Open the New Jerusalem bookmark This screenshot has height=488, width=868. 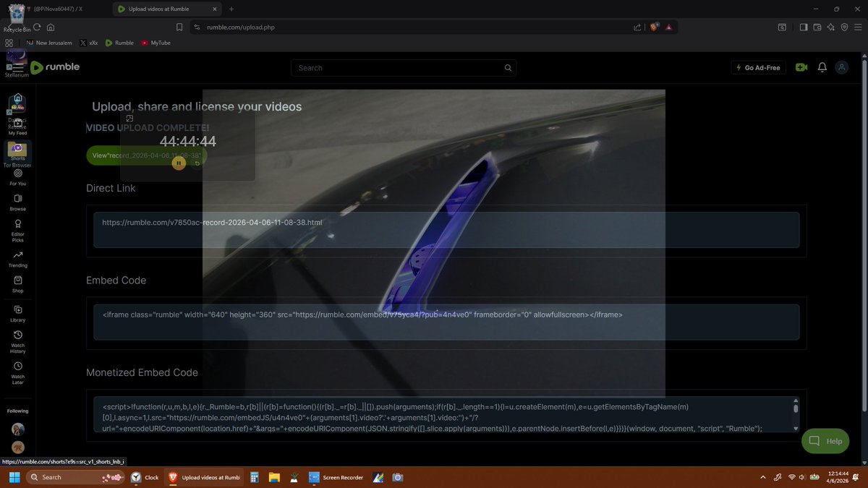pos(49,43)
